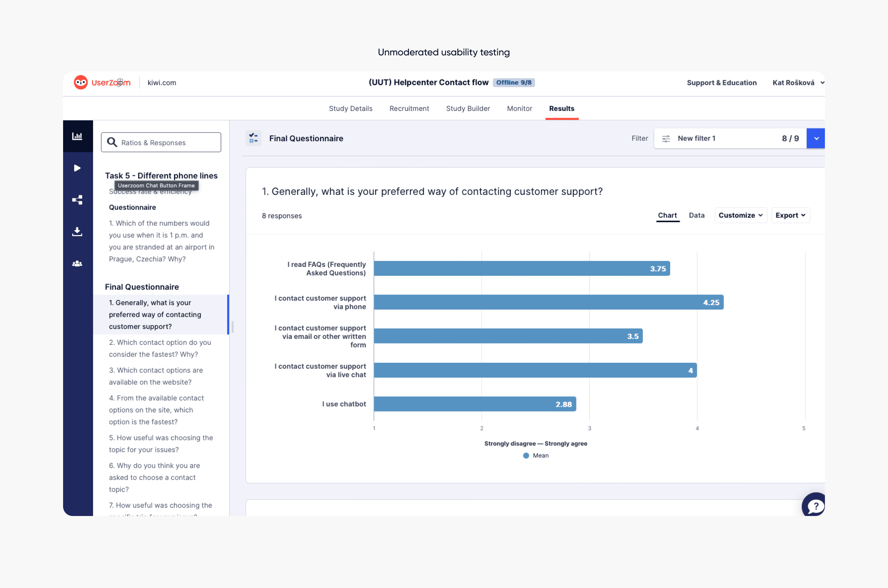Select question 2 about fastest contact option
The image size is (888, 588).
pyautogui.click(x=160, y=348)
